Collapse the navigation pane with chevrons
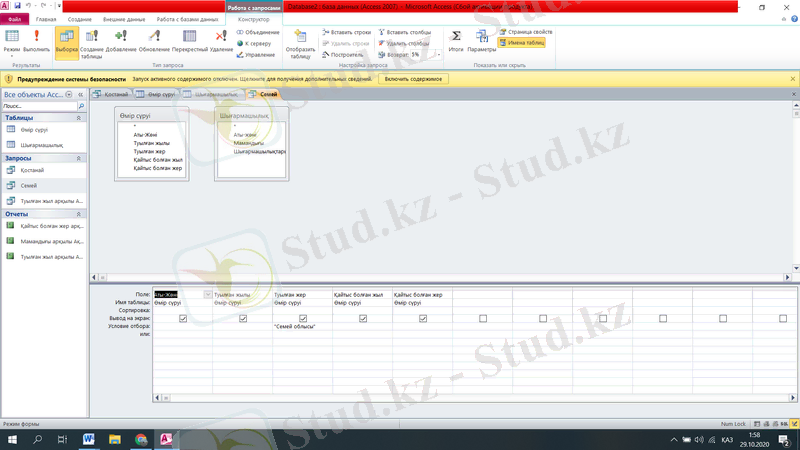 click(x=81, y=94)
